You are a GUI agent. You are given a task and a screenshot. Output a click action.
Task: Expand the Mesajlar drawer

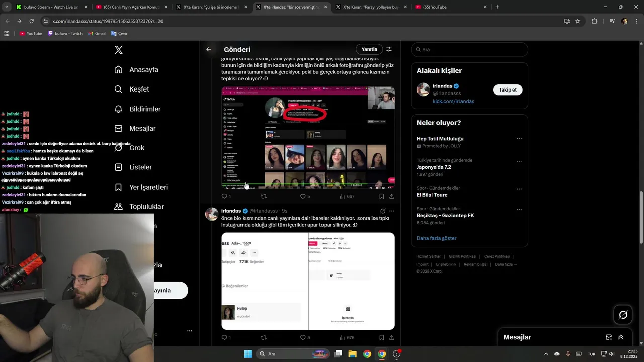tap(621, 337)
